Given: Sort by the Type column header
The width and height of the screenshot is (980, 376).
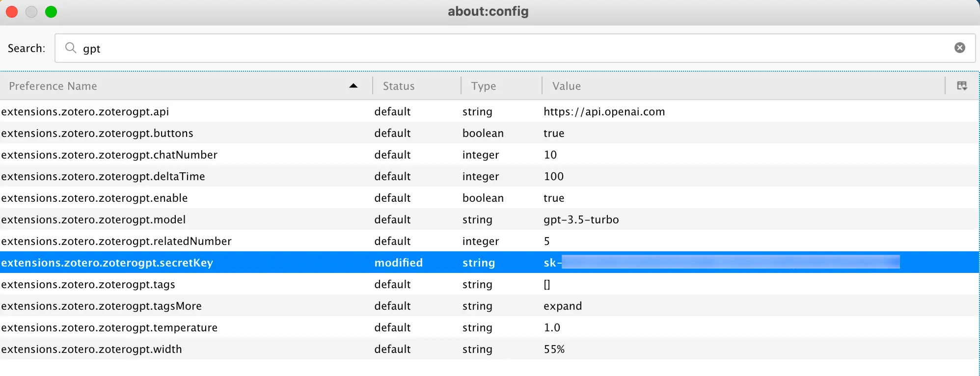Looking at the screenshot, I should click(x=483, y=86).
